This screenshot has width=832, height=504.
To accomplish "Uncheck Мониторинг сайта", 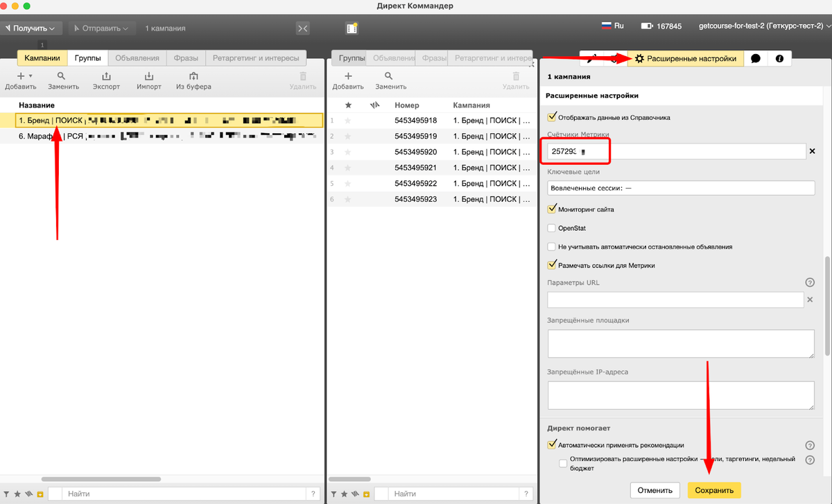I will point(552,209).
